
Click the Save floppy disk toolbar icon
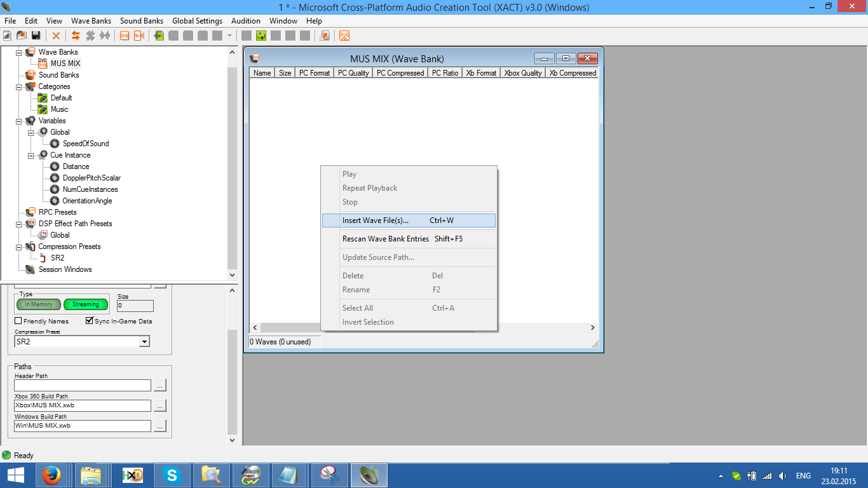coord(36,36)
